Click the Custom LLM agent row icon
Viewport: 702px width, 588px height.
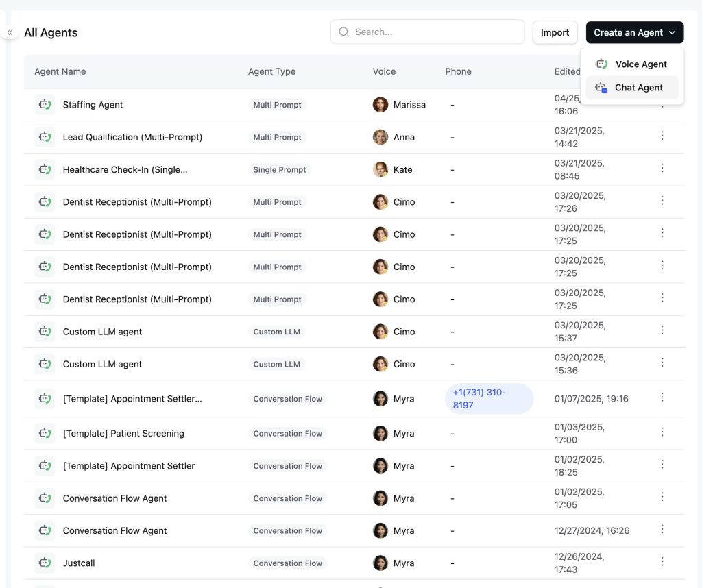tap(44, 331)
